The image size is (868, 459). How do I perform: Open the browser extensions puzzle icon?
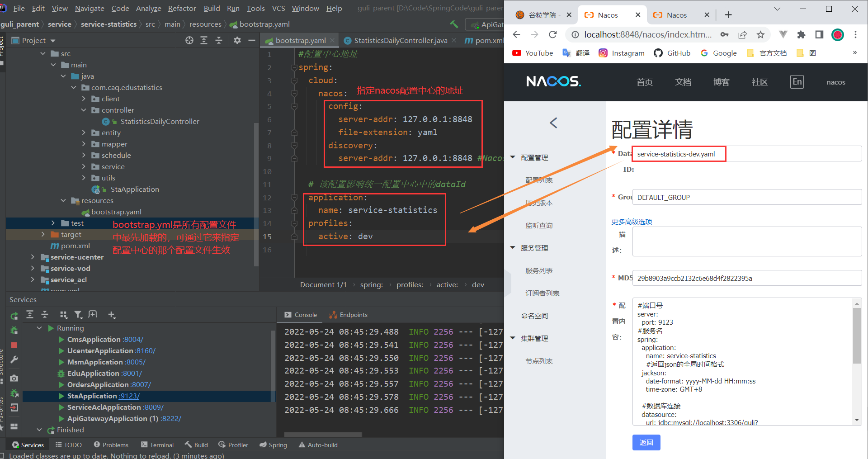coord(801,34)
